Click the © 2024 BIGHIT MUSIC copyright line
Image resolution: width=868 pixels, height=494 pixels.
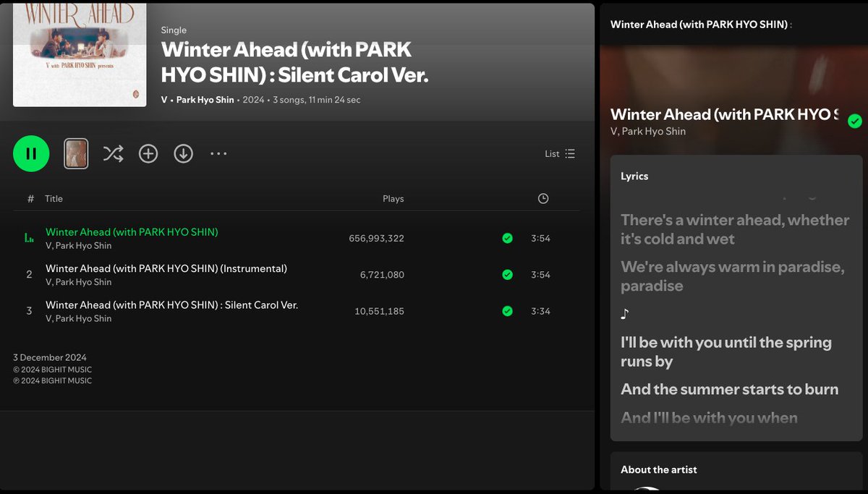click(53, 370)
